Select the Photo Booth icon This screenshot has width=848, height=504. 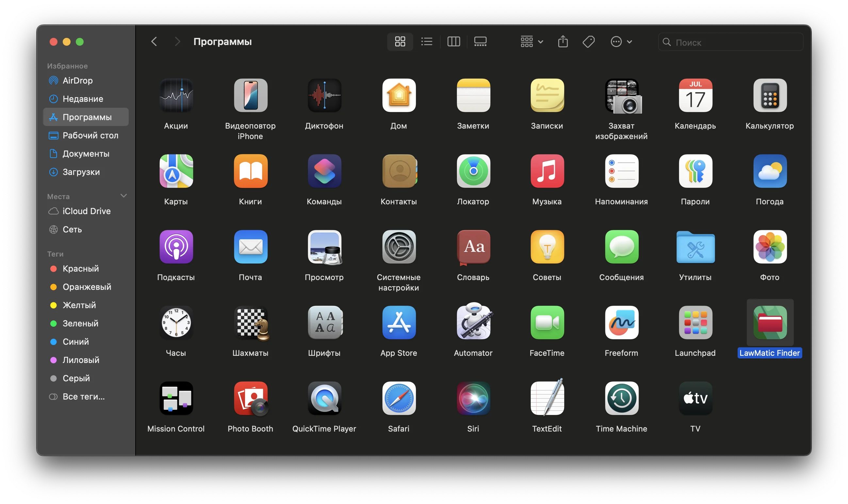point(251,398)
